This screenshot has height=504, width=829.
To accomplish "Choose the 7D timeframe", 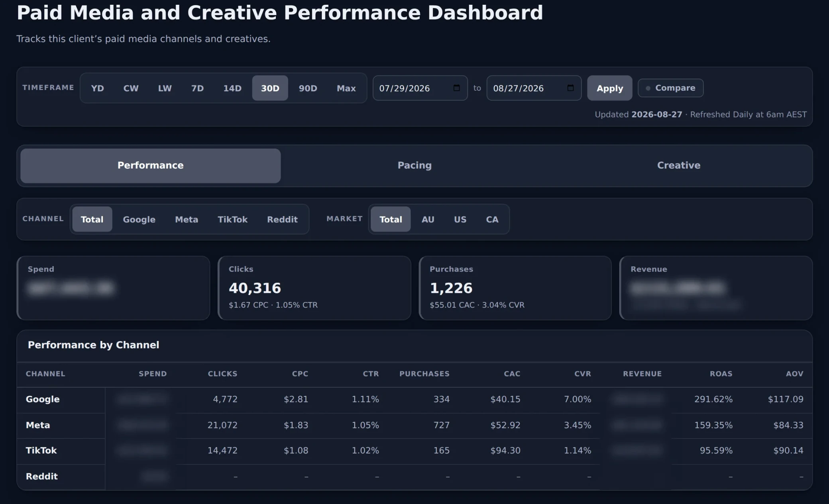I will (197, 88).
